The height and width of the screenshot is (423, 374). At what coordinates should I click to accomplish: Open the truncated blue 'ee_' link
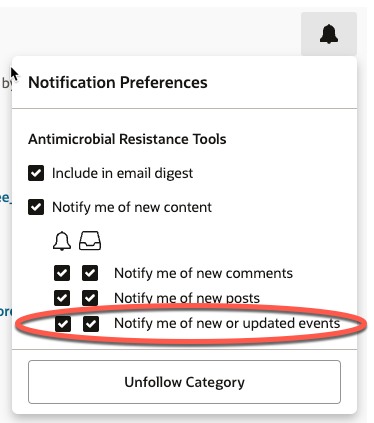point(6,198)
